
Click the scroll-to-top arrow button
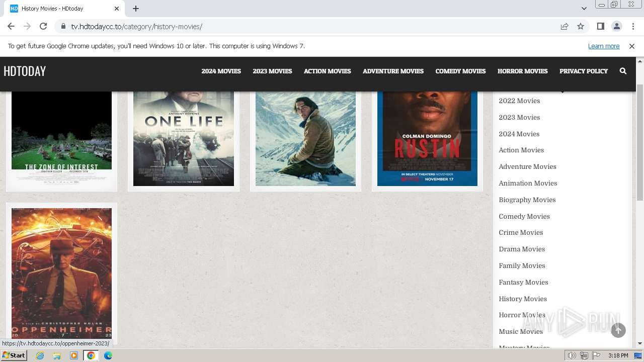(618, 330)
